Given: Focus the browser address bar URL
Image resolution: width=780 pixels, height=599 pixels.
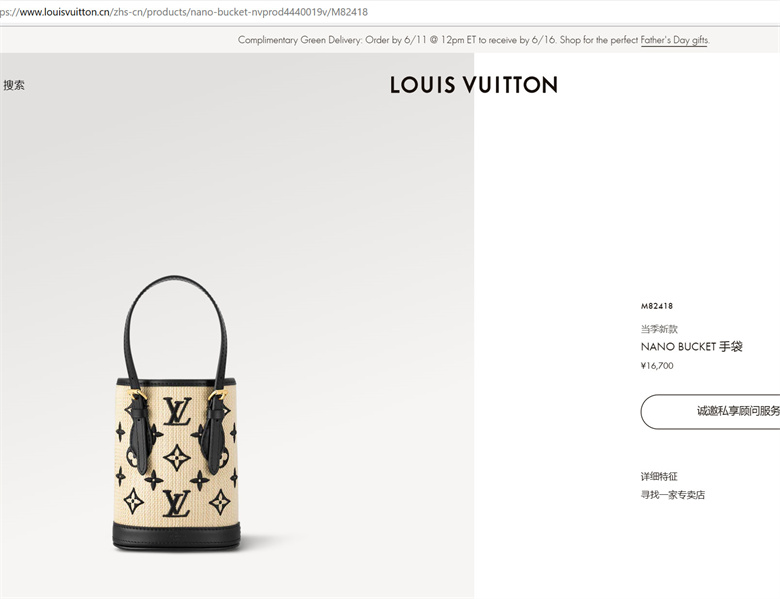Looking at the screenshot, I should coord(184,12).
